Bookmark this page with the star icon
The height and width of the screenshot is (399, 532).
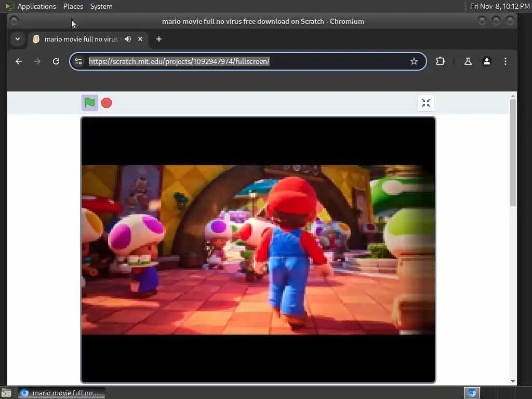point(414,61)
